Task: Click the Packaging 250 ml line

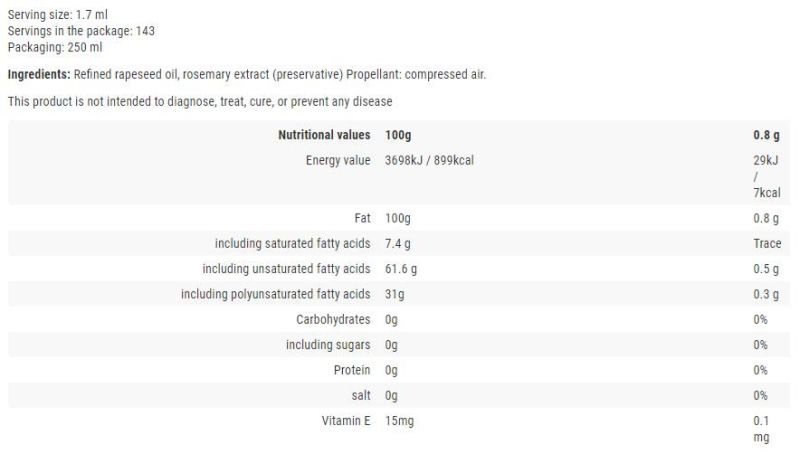Action: click(x=55, y=47)
